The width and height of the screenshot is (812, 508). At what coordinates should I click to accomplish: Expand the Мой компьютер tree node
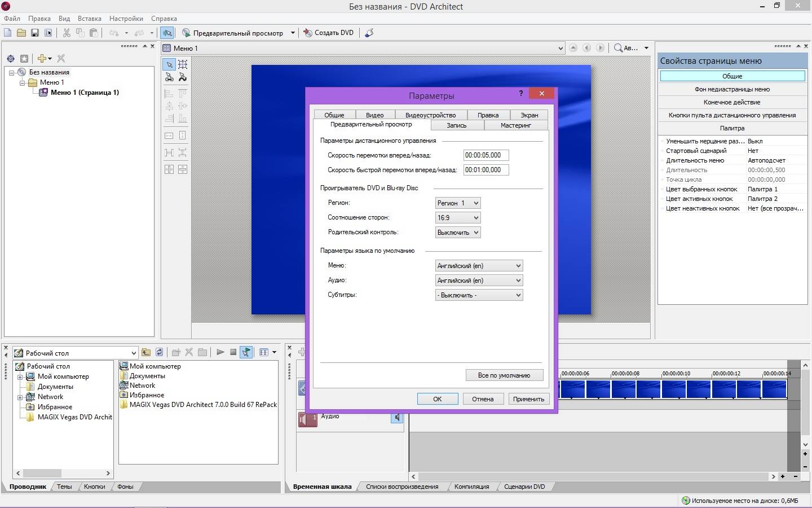click(x=20, y=376)
